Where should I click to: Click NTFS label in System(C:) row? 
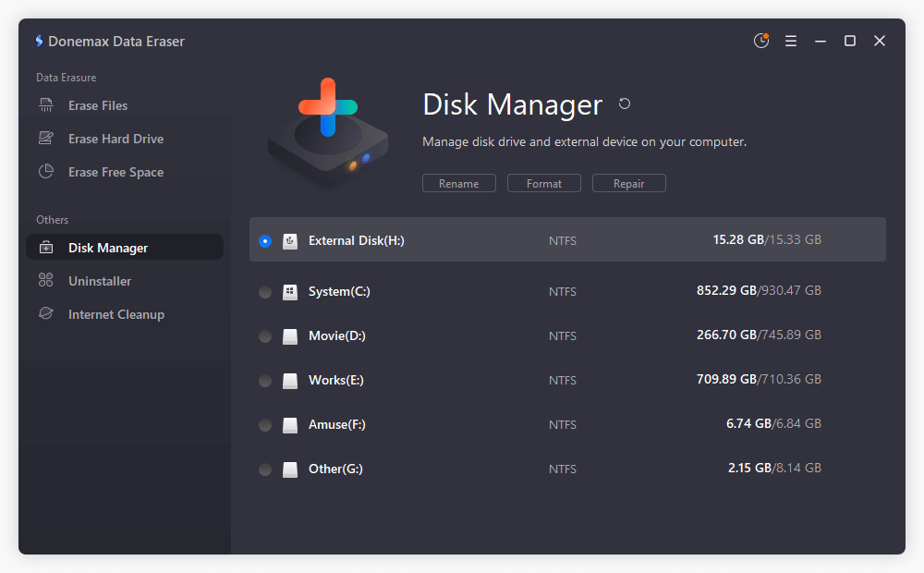click(562, 291)
